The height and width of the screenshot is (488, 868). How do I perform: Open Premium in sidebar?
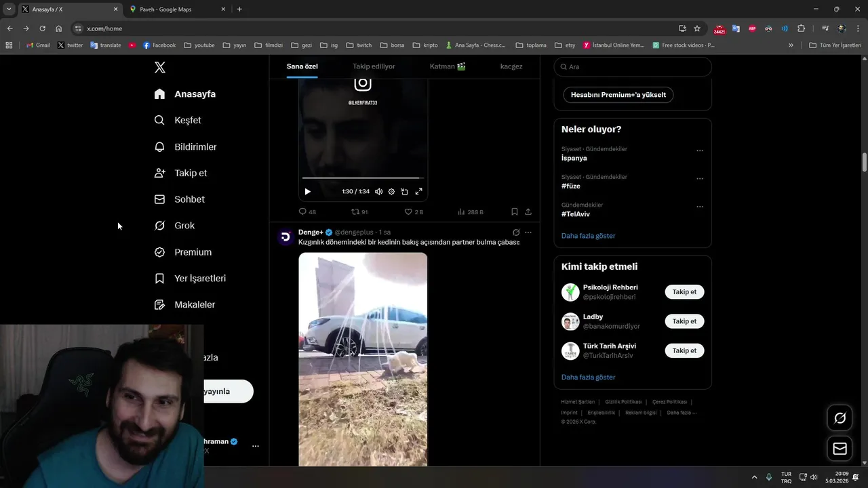[x=183, y=252]
